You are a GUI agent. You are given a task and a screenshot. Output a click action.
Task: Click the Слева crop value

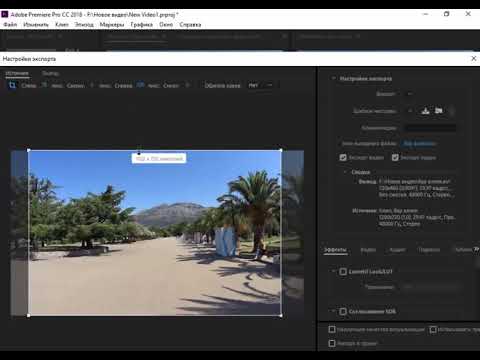[x=45, y=86]
